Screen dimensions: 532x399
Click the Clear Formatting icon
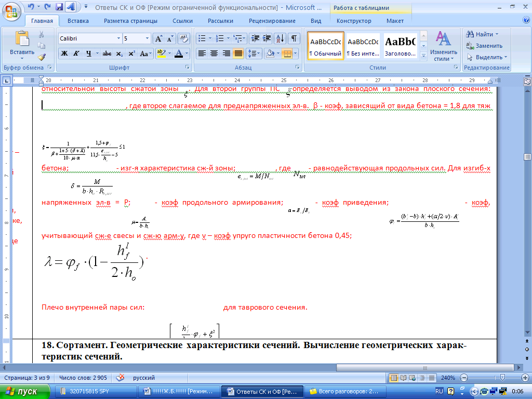click(183, 38)
